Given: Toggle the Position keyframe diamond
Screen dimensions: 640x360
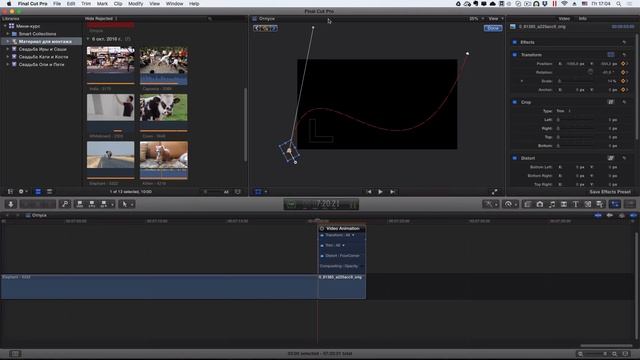Looking at the screenshot, I should pos(623,64).
